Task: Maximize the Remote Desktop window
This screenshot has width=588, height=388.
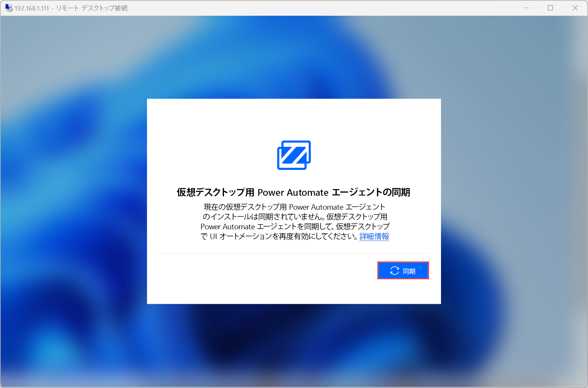Action: 551,8
